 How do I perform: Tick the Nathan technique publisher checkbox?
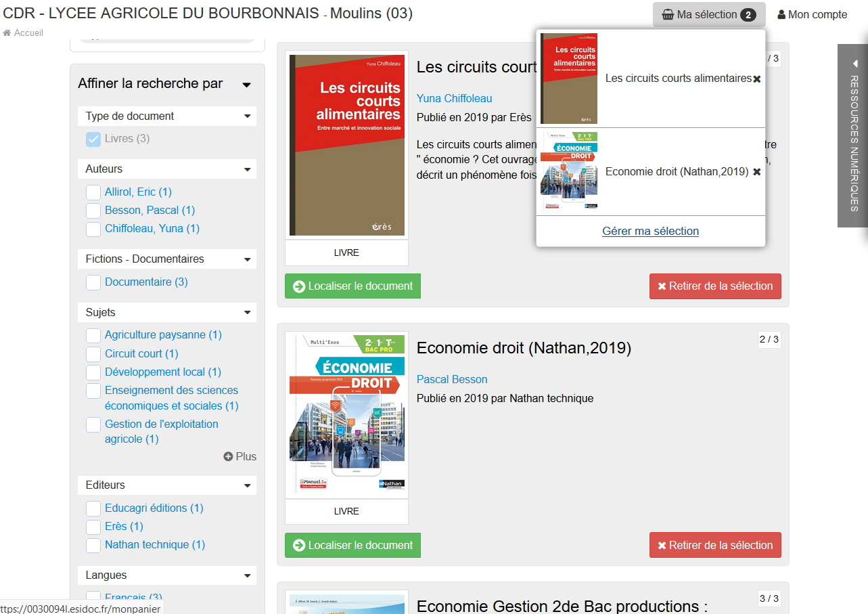[93, 545]
